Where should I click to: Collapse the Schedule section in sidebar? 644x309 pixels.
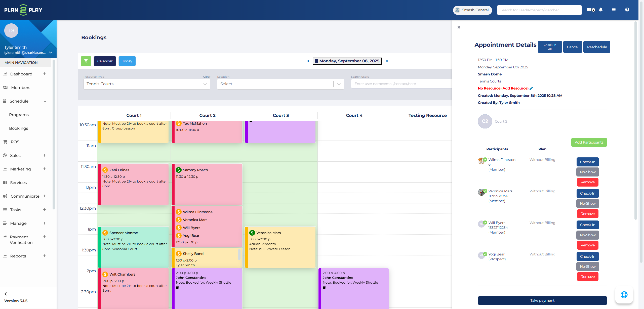click(x=45, y=101)
